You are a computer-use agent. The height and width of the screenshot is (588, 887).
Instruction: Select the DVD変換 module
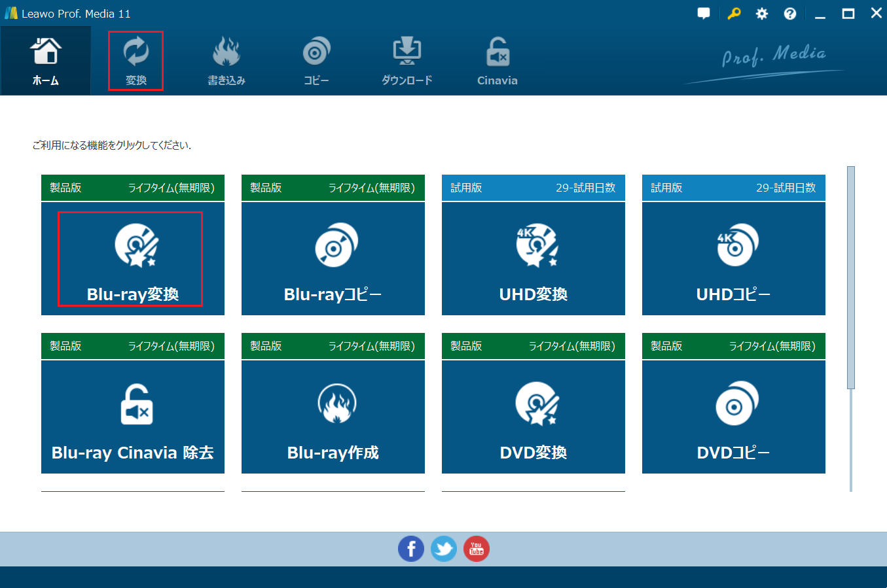[x=533, y=417]
